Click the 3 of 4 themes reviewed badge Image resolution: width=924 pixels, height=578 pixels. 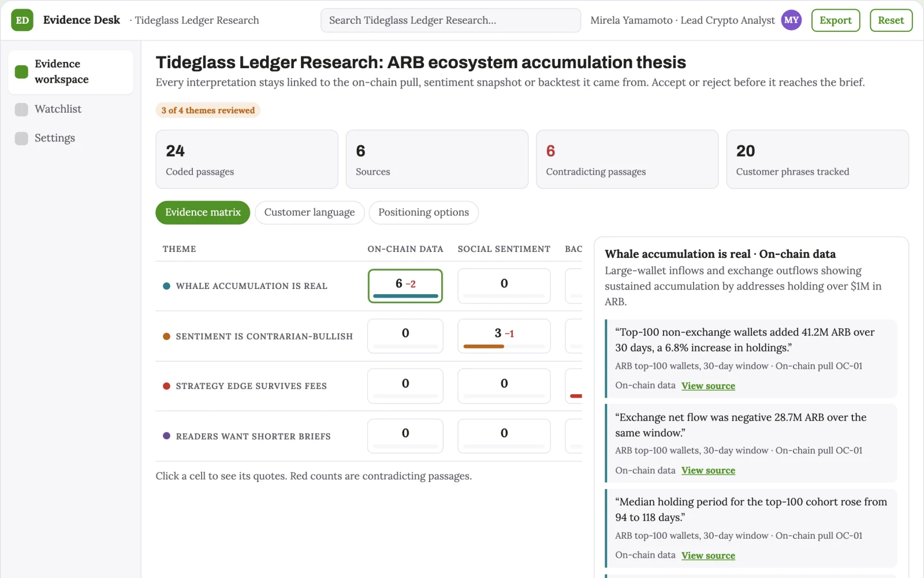[208, 110]
